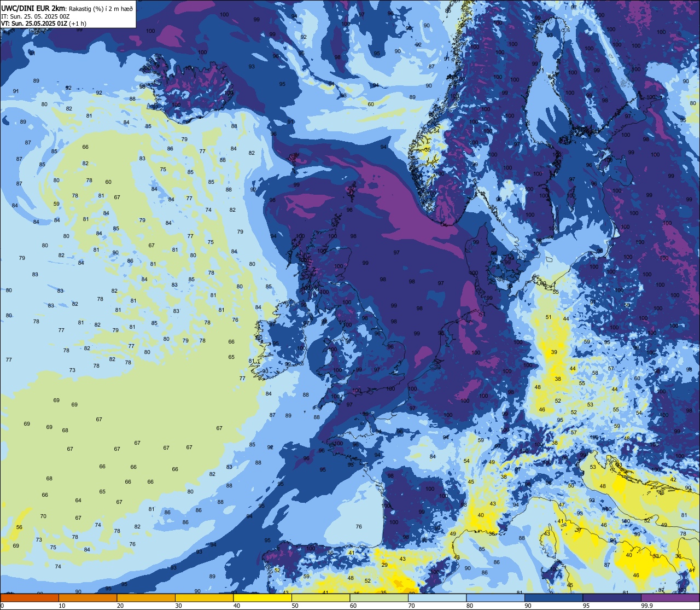Click the '10' tick label on the color scale

62,606
